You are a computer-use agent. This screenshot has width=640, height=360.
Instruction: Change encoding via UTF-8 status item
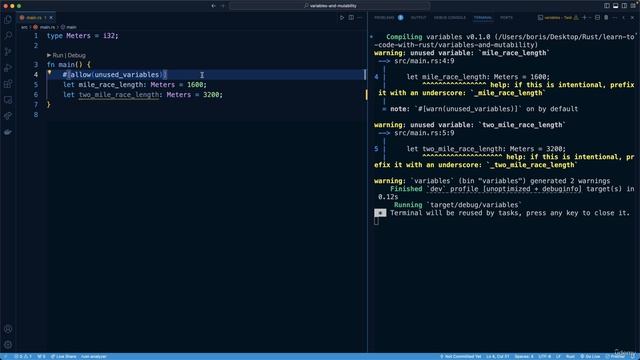click(544, 356)
